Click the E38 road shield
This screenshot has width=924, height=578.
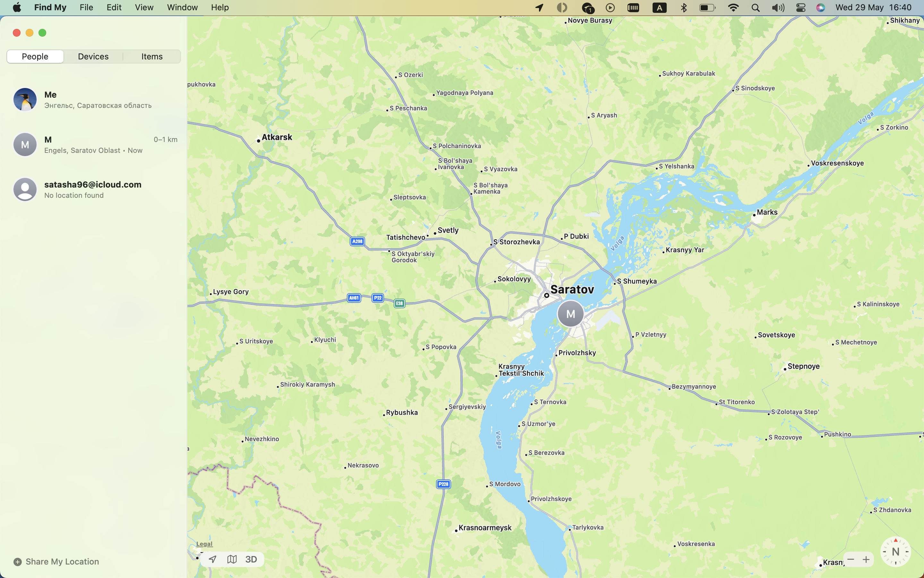point(399,303)
